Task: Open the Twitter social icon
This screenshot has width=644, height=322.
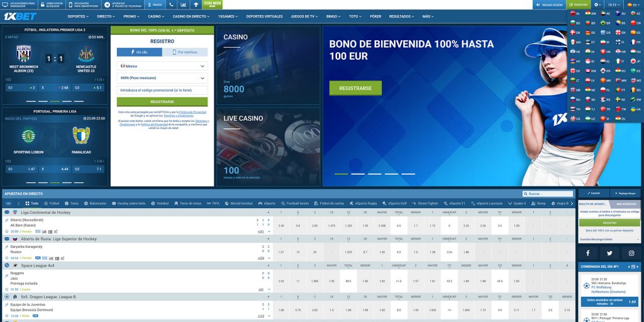Action: [609, 253]
